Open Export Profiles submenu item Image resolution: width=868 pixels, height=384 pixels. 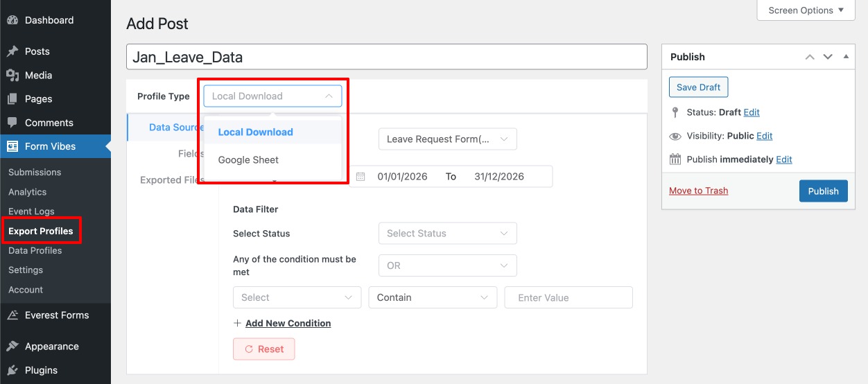click(40, 231)
